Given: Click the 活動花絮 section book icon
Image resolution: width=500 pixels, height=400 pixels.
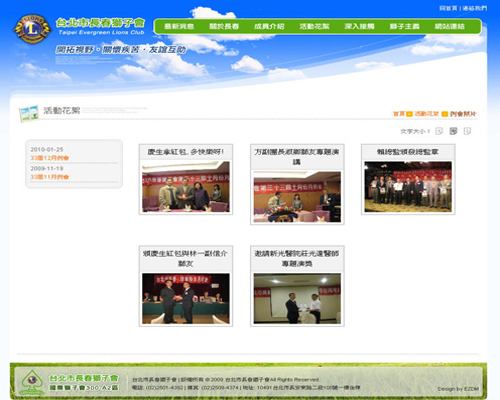Looking at the screenshot, I should coord(29,113).
